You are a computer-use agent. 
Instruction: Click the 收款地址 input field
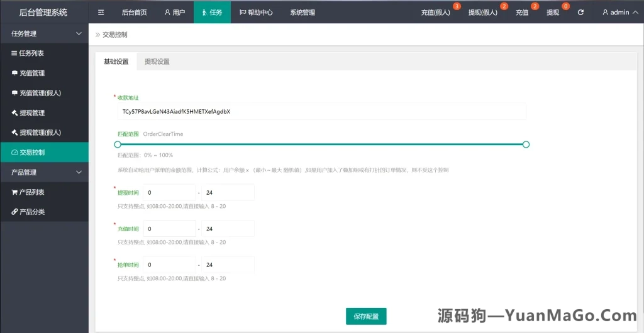coord(321,111)
